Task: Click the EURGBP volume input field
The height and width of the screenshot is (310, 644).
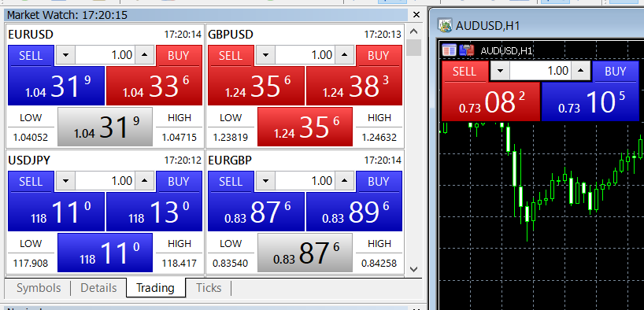Action: point(305,181)
